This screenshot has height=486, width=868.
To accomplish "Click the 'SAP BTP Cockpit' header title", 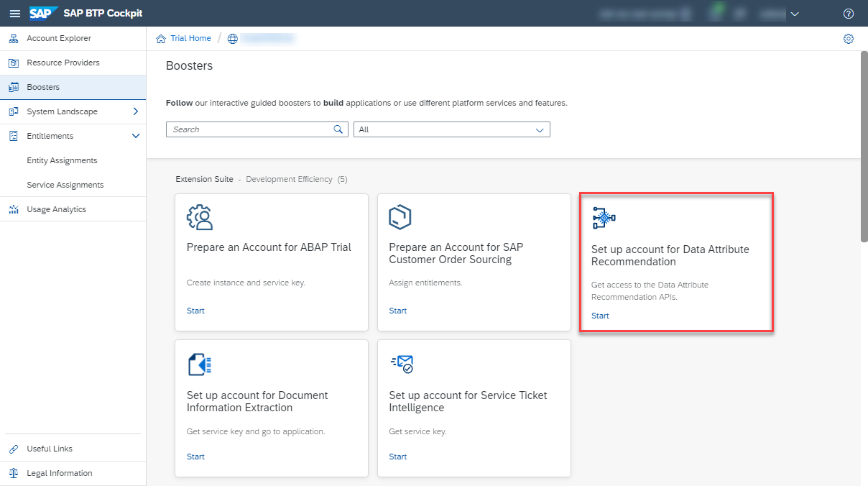I will coord(104,14).
